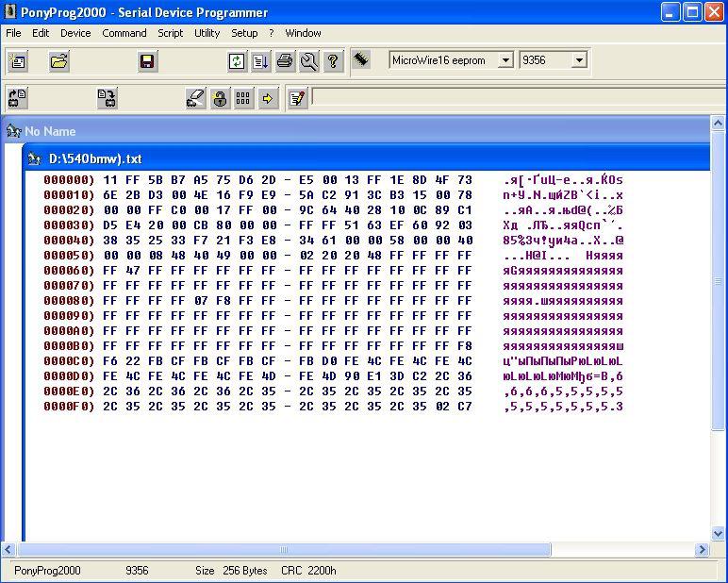
Task: Click the 540bmw.txt window horse icon
Action: click(34, 158)
